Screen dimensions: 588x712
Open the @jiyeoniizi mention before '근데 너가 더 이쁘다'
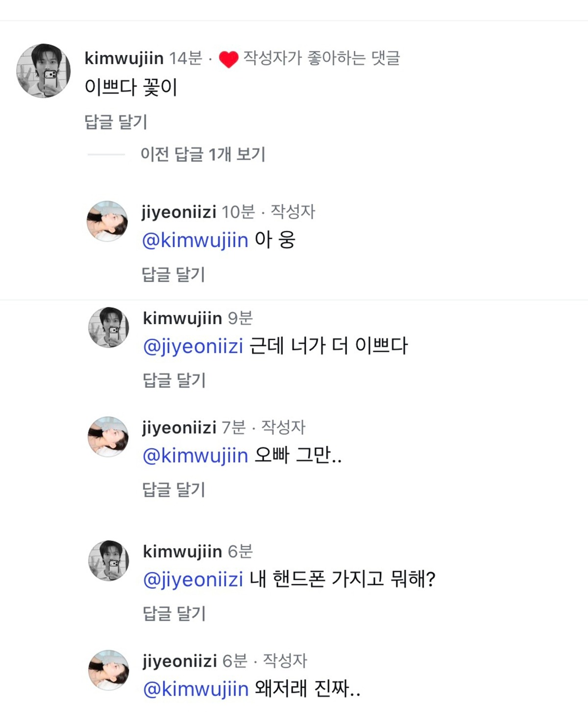pos(193,347)
